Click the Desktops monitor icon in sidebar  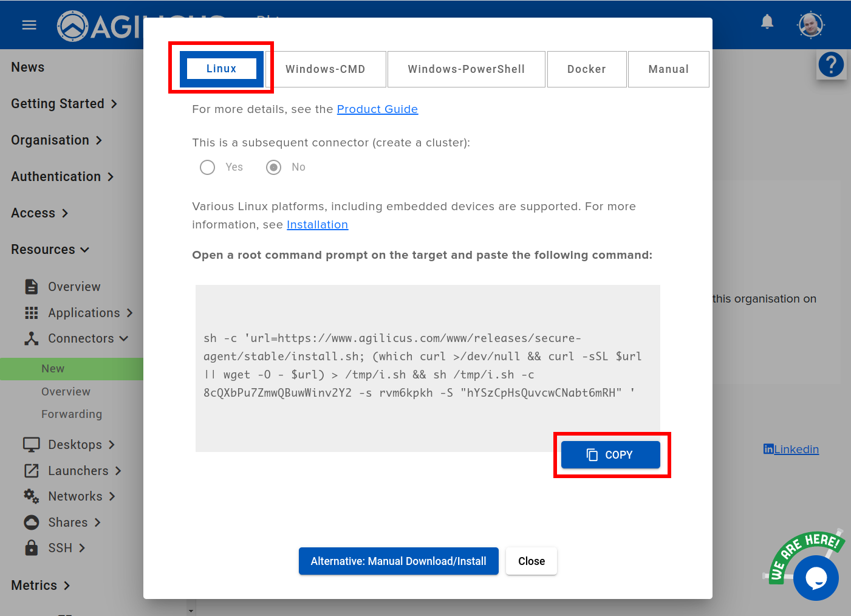pos(32,445)
